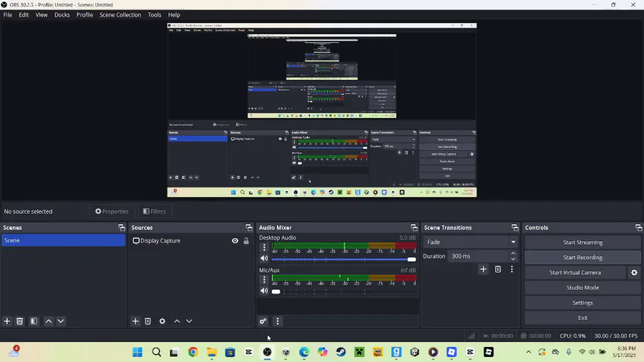The image size is (644, 362).
Task: Move scene down arrow in Scenes panel
Action: (x=61, y=321)
